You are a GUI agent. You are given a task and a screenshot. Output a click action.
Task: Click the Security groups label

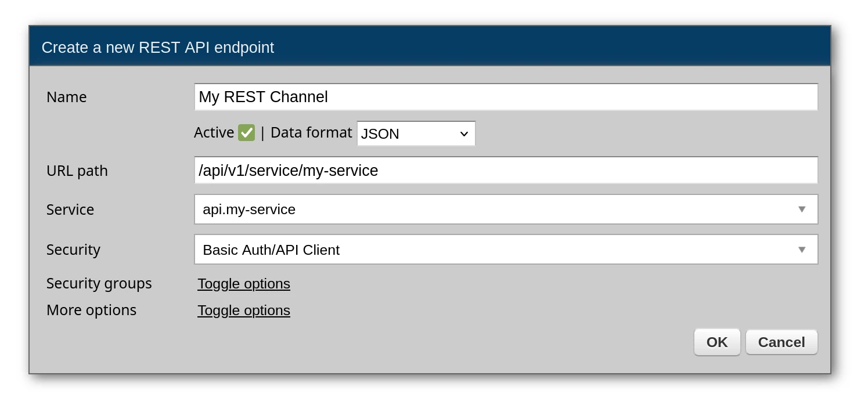click(99, 283)
